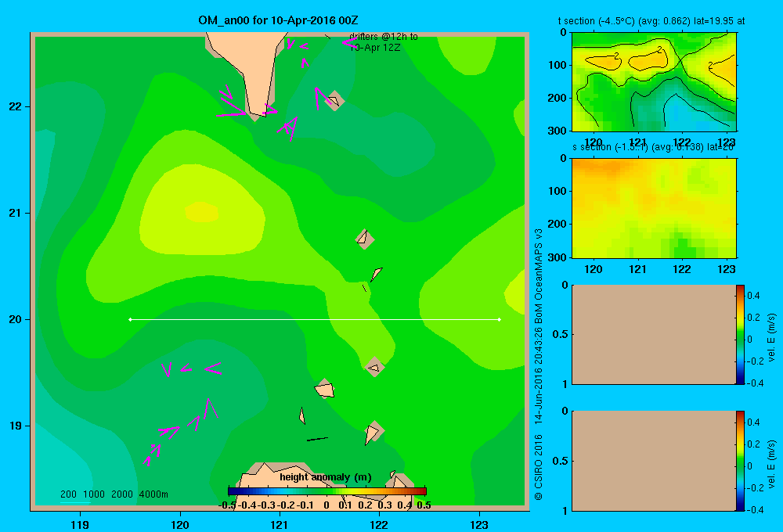Screen dimensions: 783x532
Task: Click the right endpoint of the white section line
Action: [x=500, y=319]
